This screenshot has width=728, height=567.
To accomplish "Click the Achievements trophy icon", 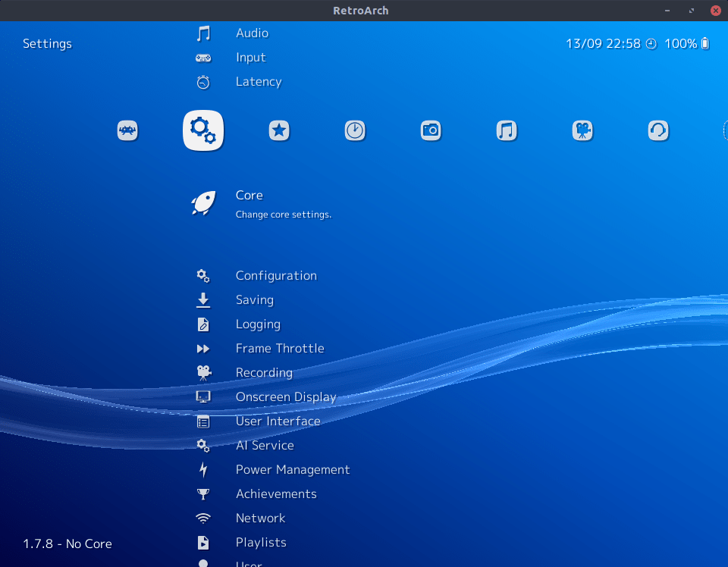I will [x=203, y=494].
